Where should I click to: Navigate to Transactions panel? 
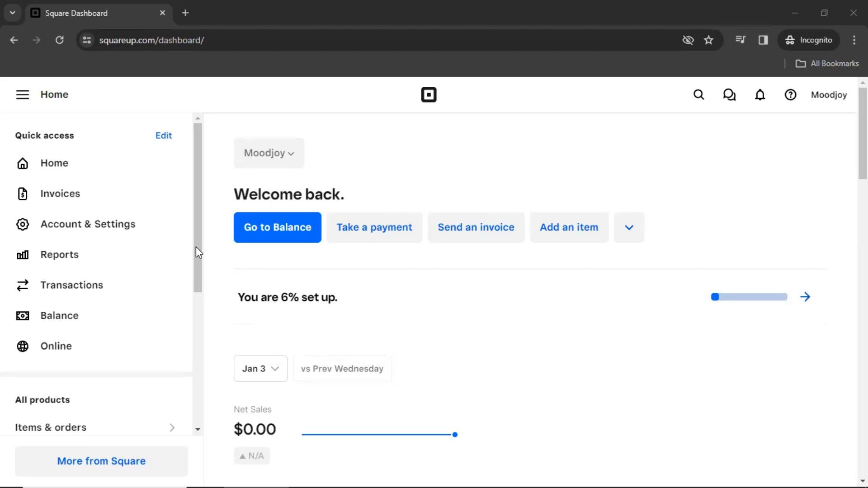point(71,285)
